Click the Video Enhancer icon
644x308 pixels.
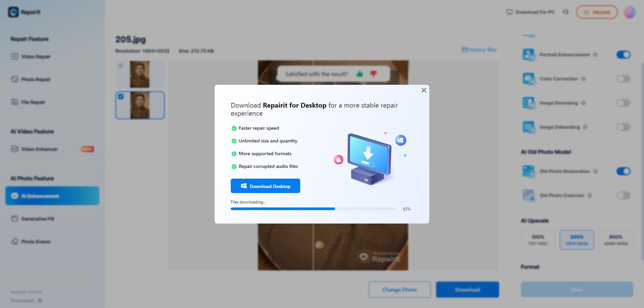(x=14, y=149)
